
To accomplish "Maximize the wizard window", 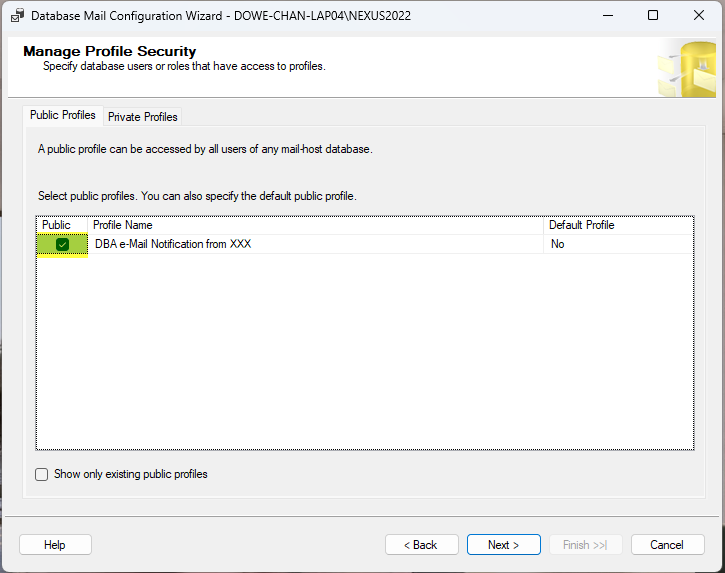I will coord(653,16).
